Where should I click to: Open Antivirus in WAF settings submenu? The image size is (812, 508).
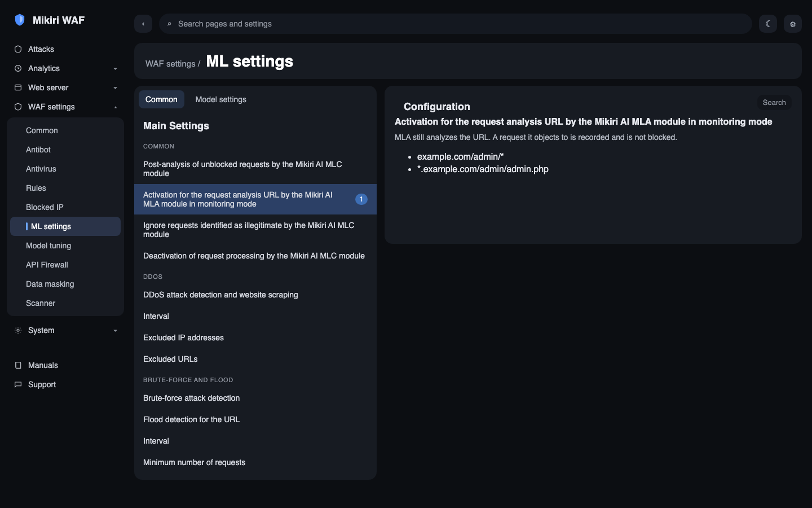tap(65, 169)
